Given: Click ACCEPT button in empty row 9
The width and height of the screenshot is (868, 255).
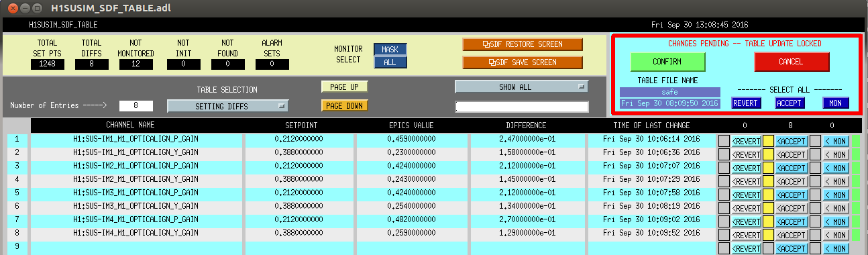Looking at the screenshot, I should tap(792, 248).
